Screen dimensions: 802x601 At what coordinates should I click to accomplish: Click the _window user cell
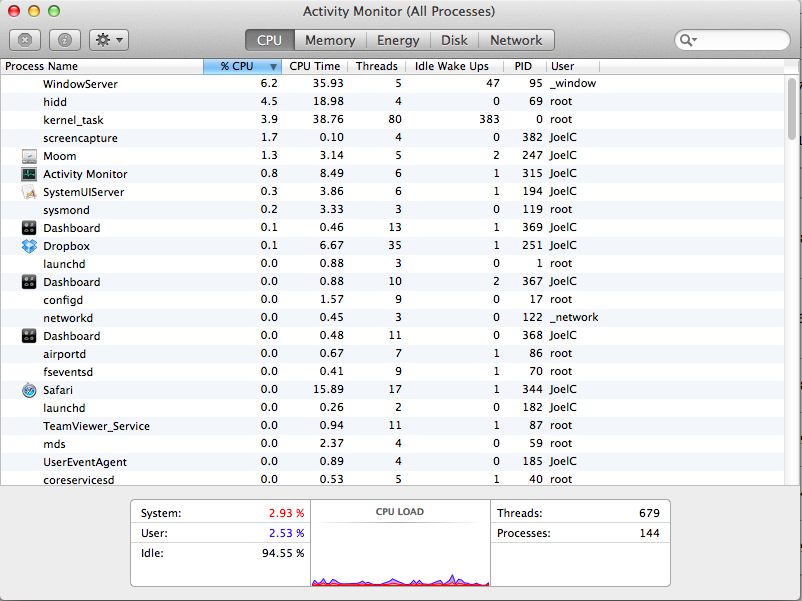pos(573,83)
